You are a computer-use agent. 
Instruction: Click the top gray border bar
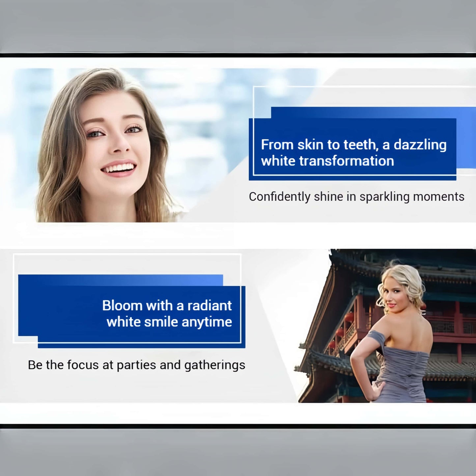point(238,26)
